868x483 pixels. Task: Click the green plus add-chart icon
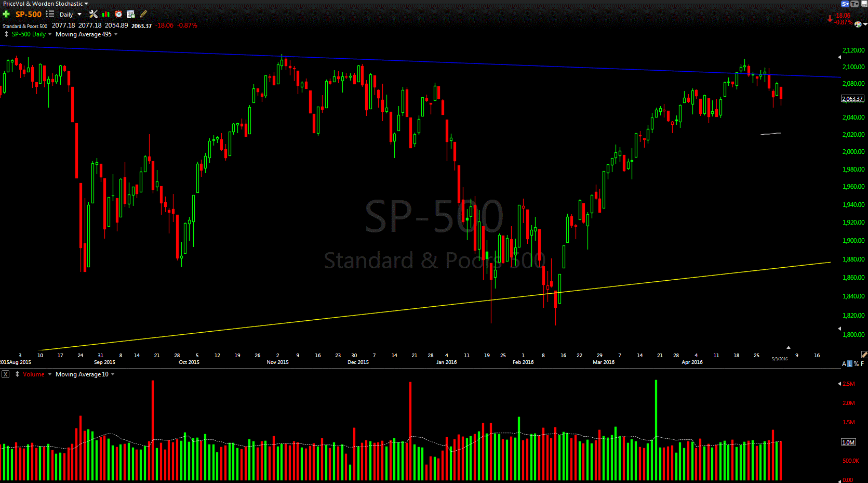click(6, 14)
